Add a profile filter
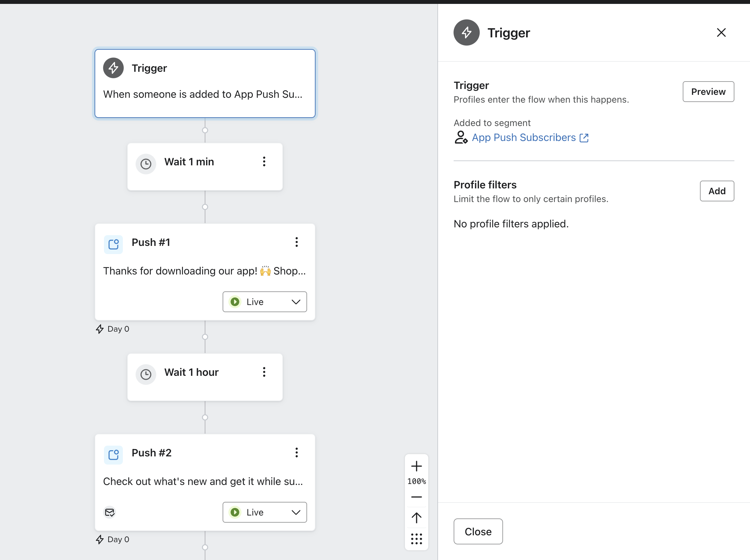Screen dimensions: 750x560 coord(717,191)
